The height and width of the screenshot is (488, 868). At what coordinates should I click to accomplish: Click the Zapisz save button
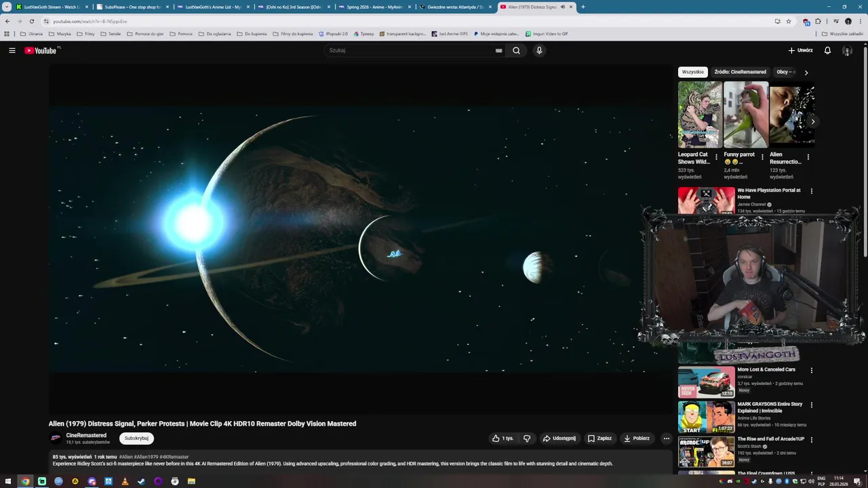(x=599, y=439)
